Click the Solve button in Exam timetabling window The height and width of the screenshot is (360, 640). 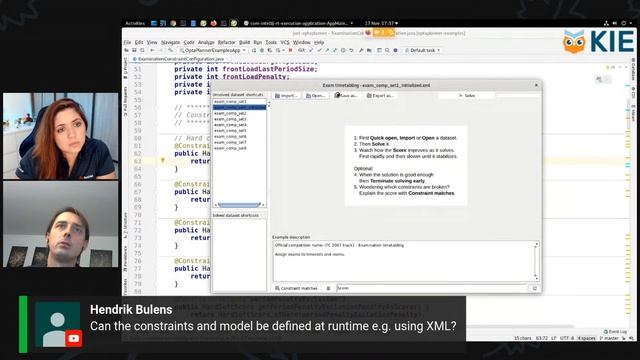[x=467, y=96]
